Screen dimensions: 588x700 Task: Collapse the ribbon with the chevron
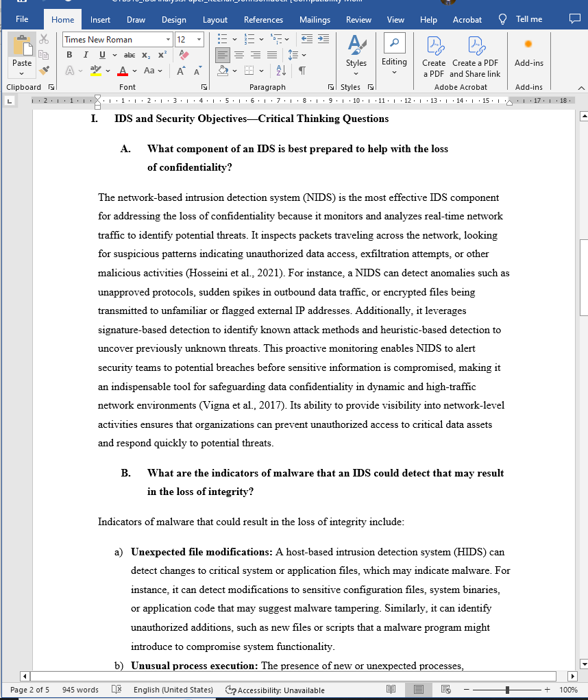pos(581,88)
